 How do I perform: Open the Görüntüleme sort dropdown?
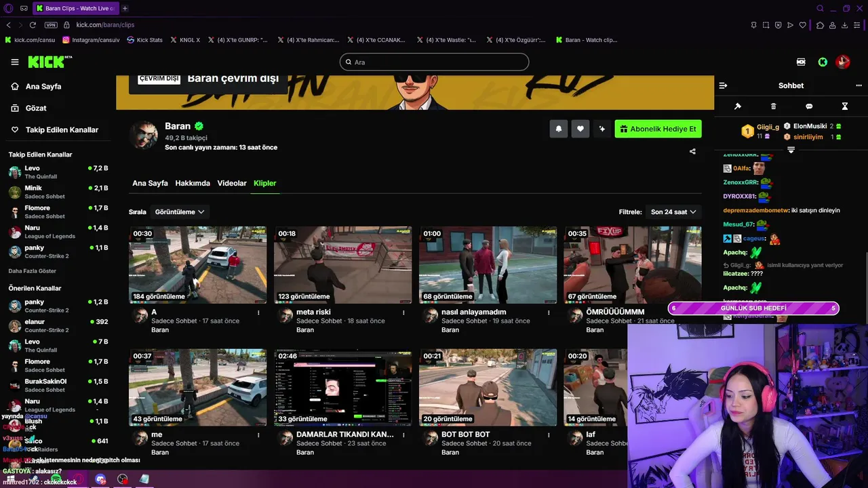[x=180, y=212]
